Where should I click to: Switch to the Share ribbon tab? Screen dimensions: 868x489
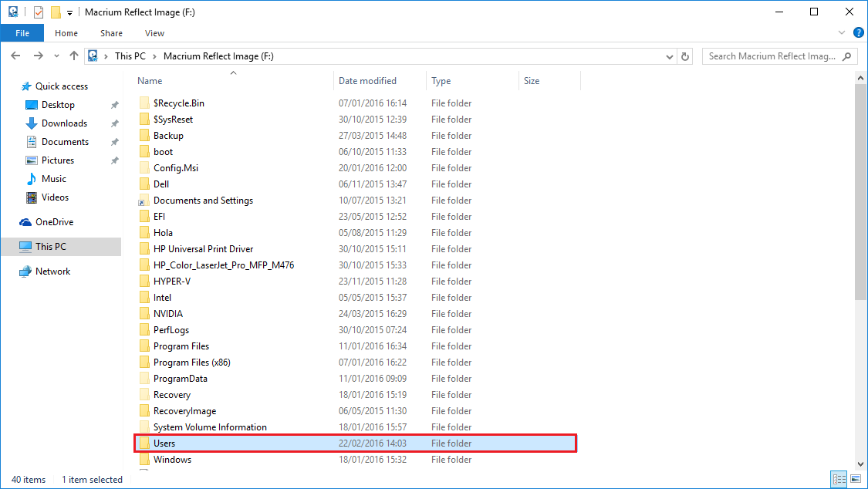pyautogui.click(x=111, y=33)
